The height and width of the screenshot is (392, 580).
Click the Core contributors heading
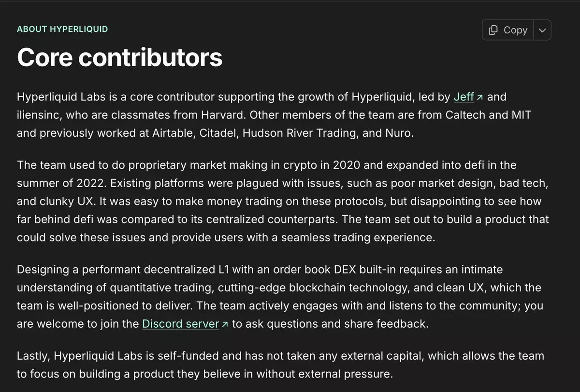point(119,57)
